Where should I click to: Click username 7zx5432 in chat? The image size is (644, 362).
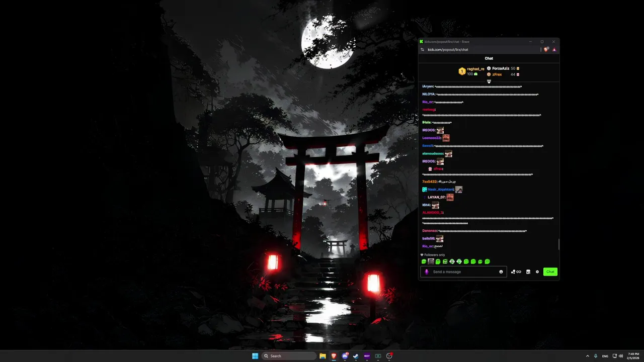[430, 182]
